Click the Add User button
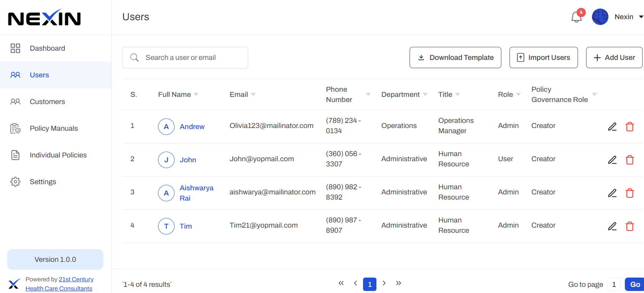This screenshot has height=293, width=644. click(x=614, y=58)
